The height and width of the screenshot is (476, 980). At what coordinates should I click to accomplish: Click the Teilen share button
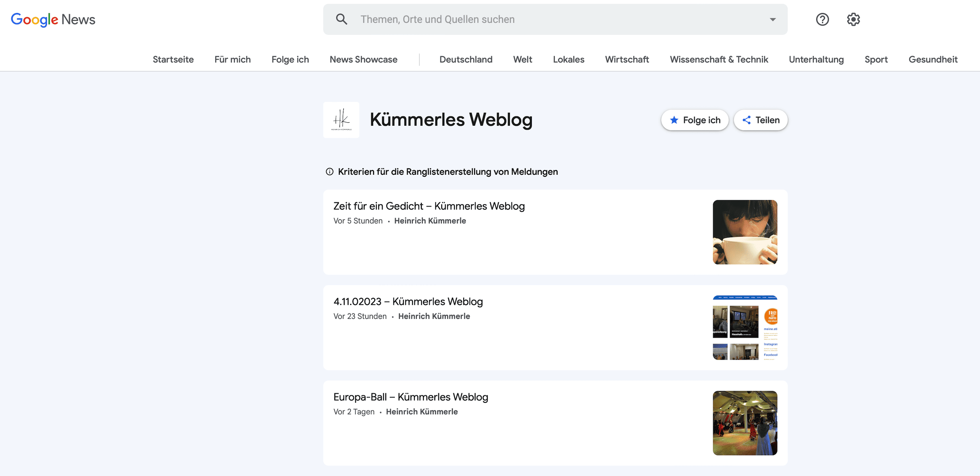click(x=760, y=120)
